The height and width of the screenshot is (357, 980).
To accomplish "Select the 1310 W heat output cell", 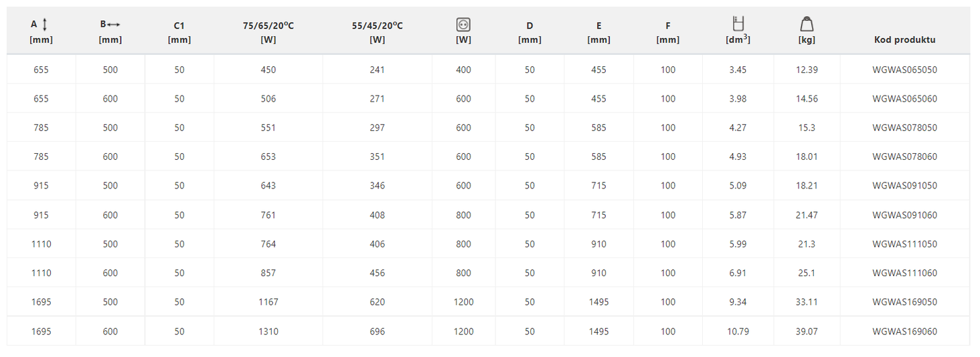I will [x=268, y=331].
